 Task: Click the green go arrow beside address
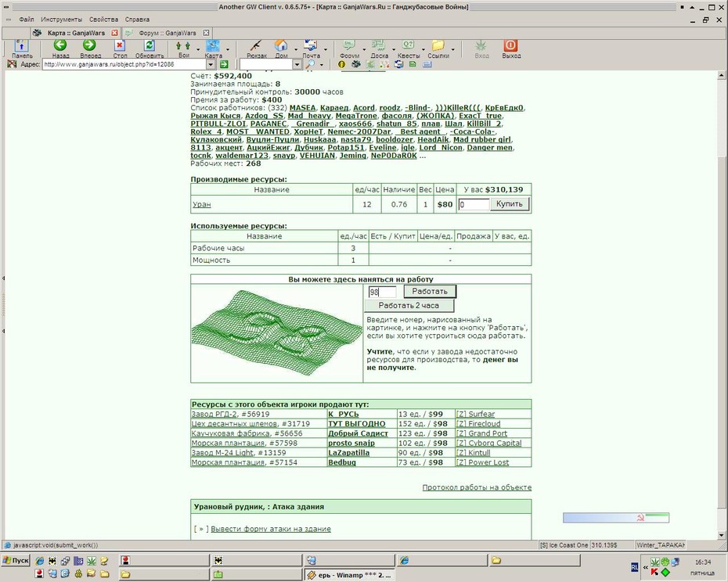coord(224,64)
